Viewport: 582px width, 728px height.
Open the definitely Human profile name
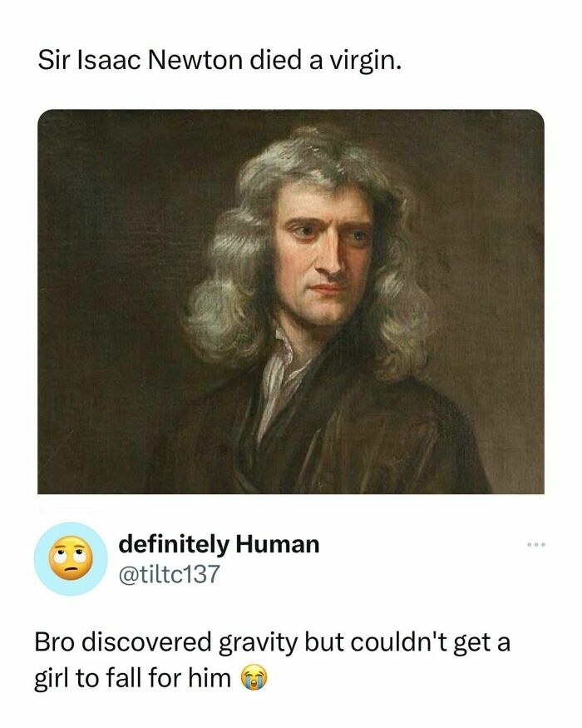[219, 543]
